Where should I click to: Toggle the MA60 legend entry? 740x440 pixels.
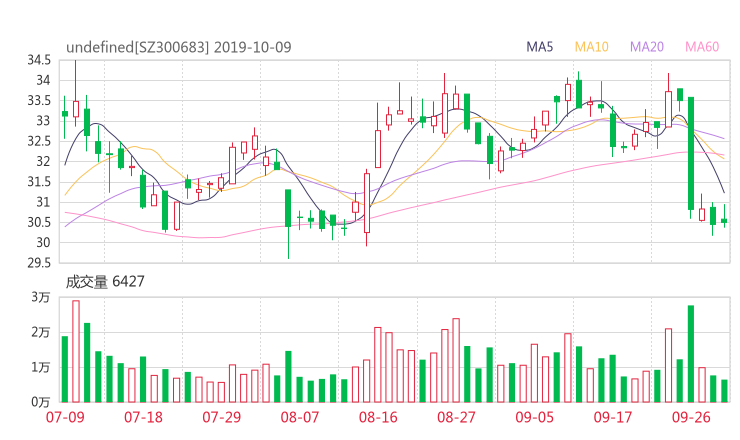(x=702, y=47)
